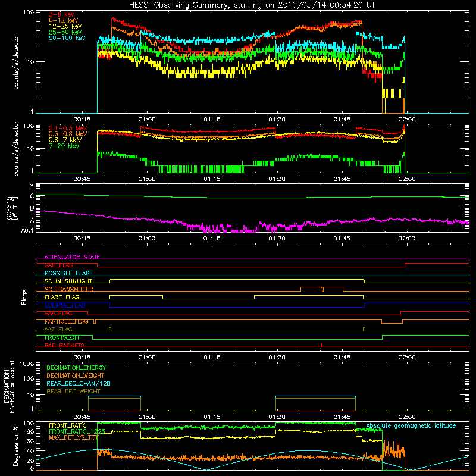Select the SC_TRANSMITTER flag label
Viewport: 476px width, 476px height.
click(68, 289)
